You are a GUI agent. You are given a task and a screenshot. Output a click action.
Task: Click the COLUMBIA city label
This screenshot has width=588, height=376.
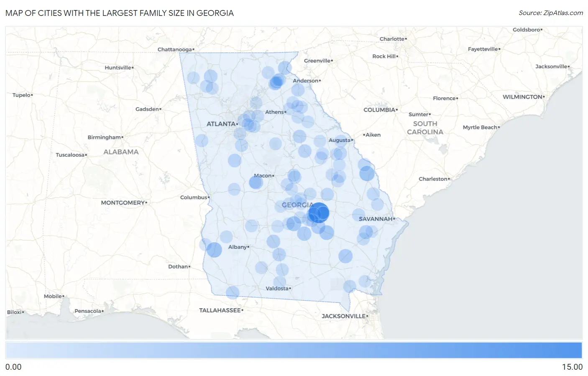click(379, 110)
